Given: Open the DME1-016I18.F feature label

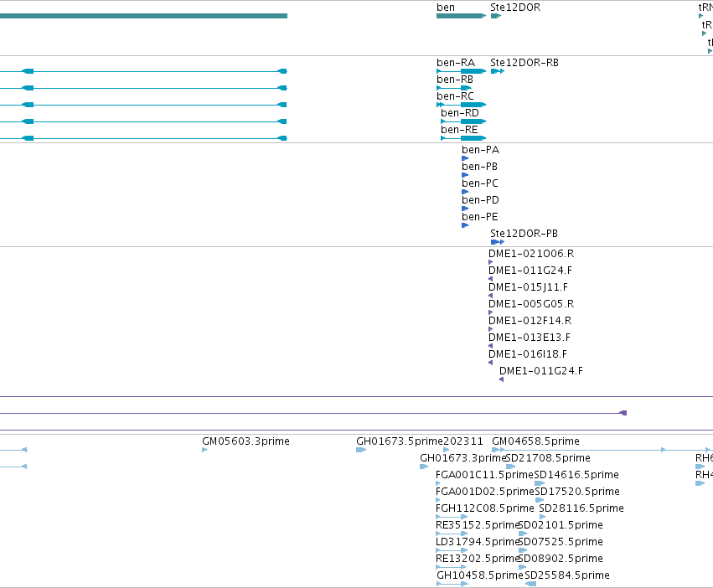Looking at the screenshot, I should click(528, 354).
